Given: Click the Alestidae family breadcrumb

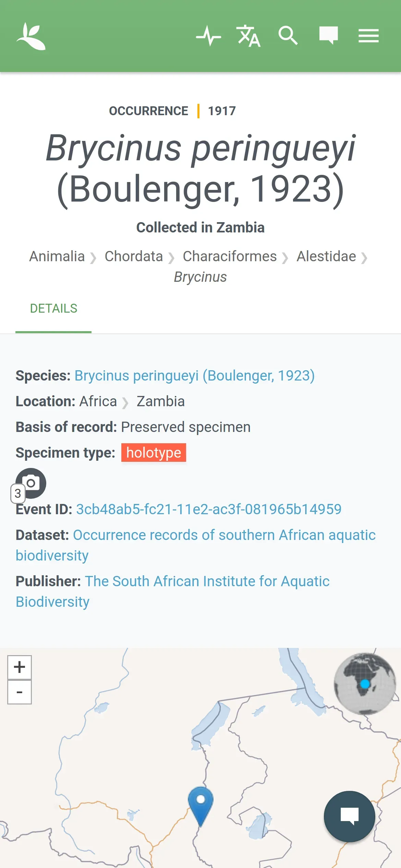Looking at the screenshot, I should pyautogui.click(x=326, y=256).
